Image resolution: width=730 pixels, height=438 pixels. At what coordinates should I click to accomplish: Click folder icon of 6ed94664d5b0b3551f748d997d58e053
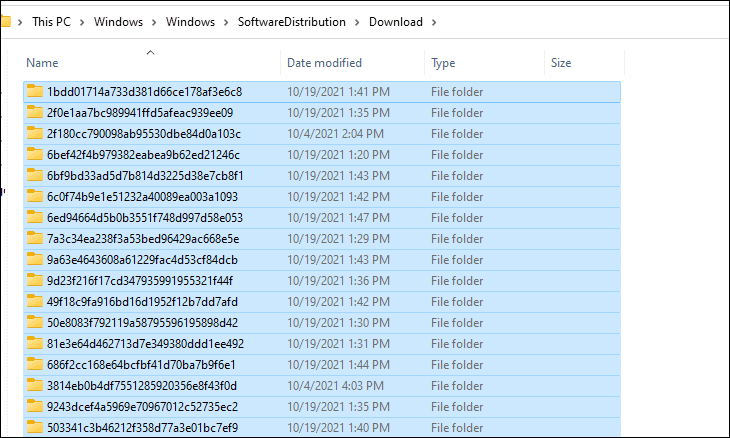point(35,217)
